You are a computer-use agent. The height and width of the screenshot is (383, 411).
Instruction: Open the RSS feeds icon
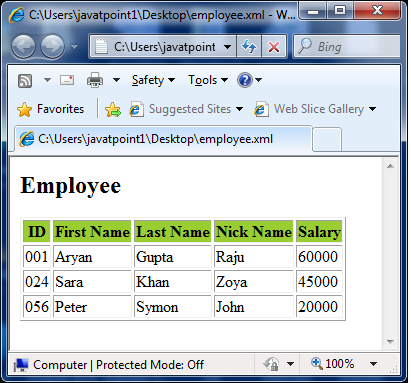tap(25, 80)
